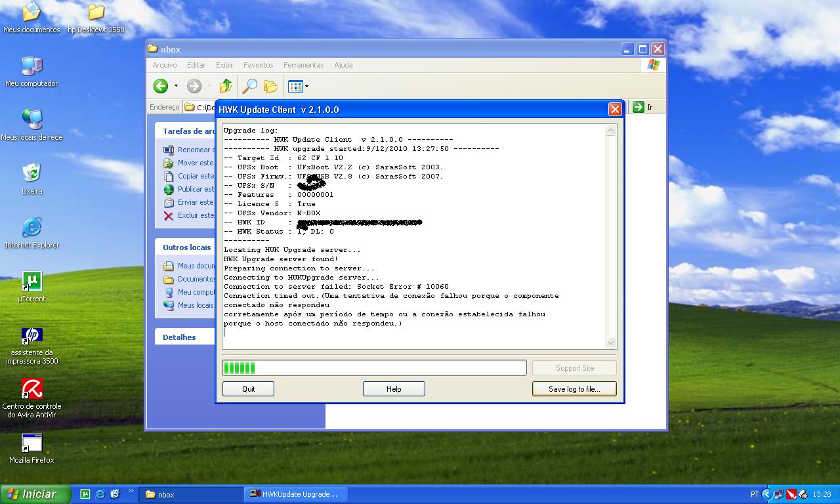Open the Ferramentas menu
The image size is (840, 504).
tap(303, 65)
